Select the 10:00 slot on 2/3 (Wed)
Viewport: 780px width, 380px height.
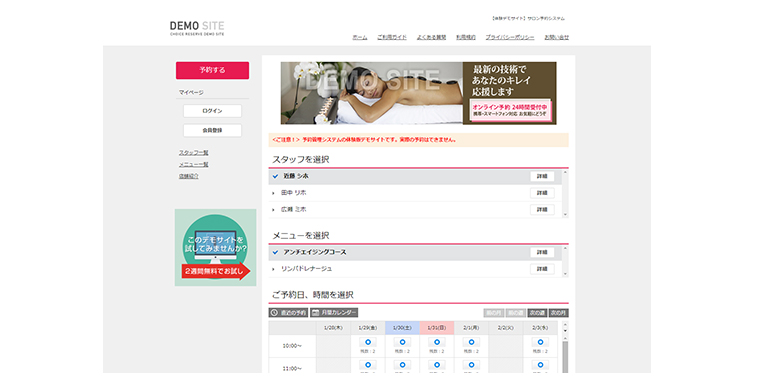[540, 342]
